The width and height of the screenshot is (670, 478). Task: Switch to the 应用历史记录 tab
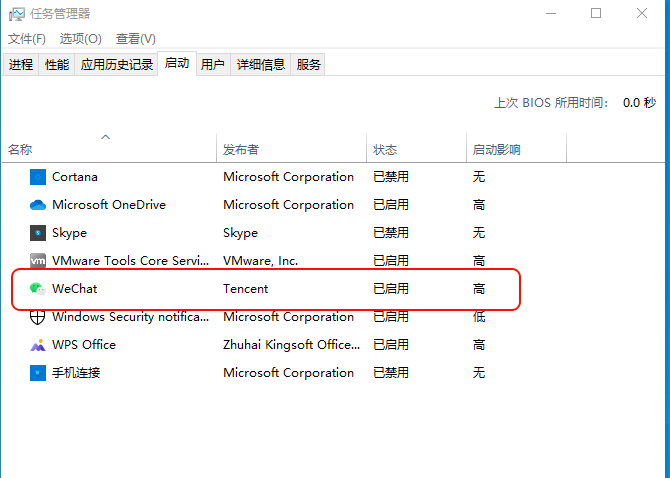(x=117, y=65)
